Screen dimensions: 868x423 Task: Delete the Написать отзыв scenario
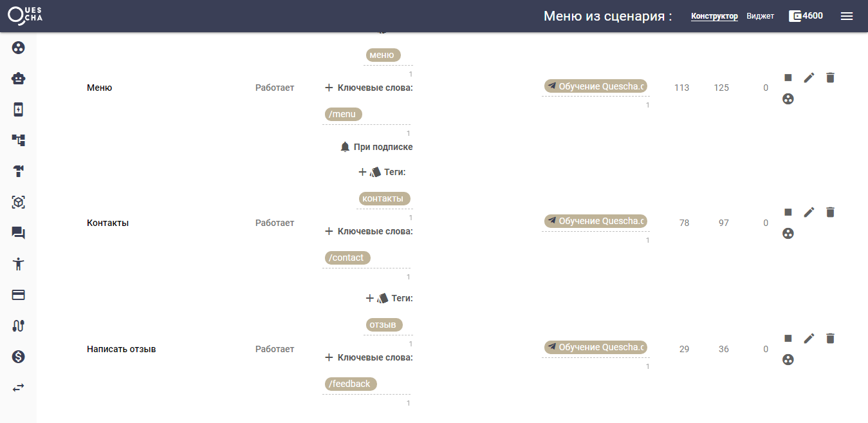point(830,339)
